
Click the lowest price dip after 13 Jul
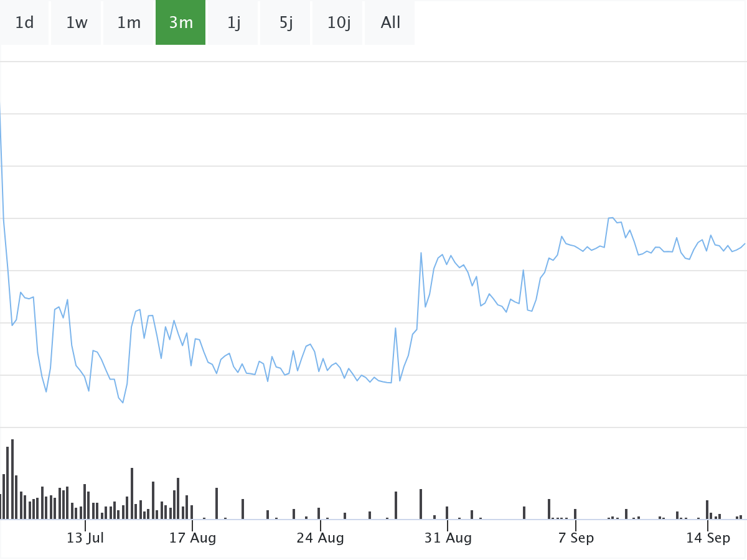pos(123,403)
